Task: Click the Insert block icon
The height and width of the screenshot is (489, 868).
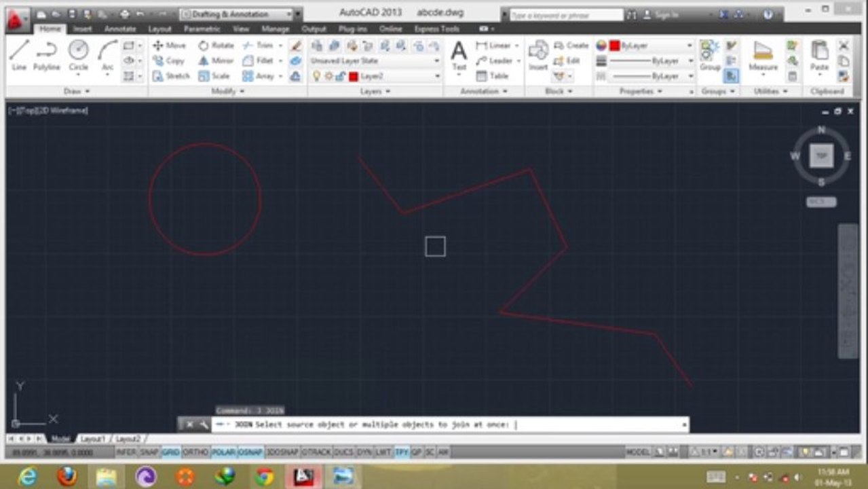Action: [x=538, y=55]
